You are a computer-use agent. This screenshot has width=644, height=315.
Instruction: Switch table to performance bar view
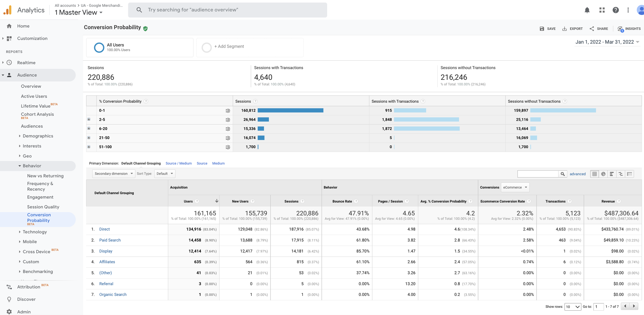(612, 174)
